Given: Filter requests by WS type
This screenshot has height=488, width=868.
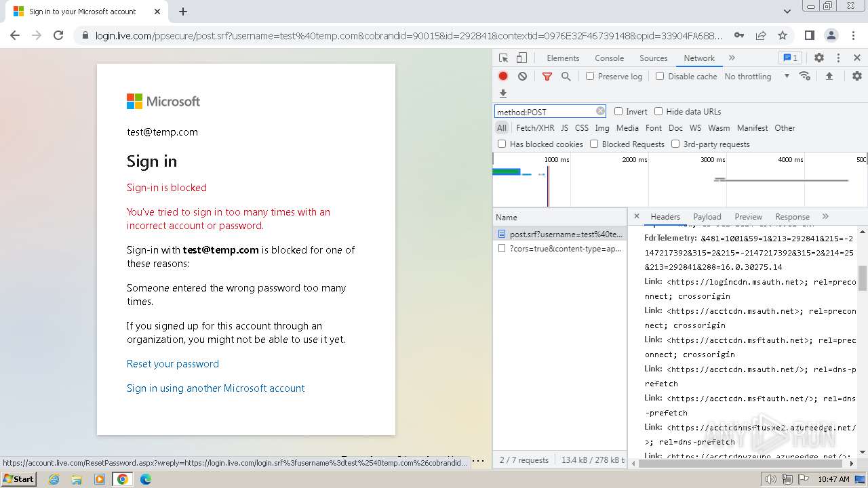Looking at the screenshot, I should pos(695,128).
